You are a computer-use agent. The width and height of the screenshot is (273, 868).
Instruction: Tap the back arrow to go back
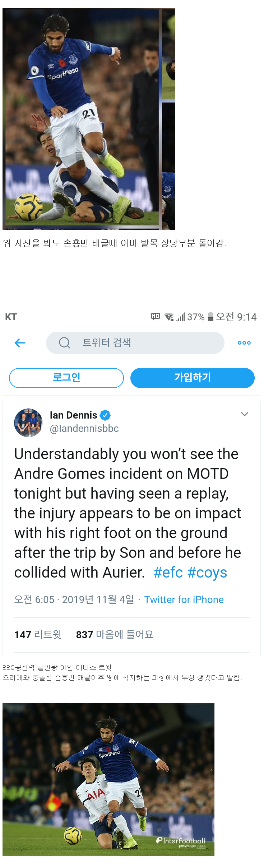coord(20,343)
